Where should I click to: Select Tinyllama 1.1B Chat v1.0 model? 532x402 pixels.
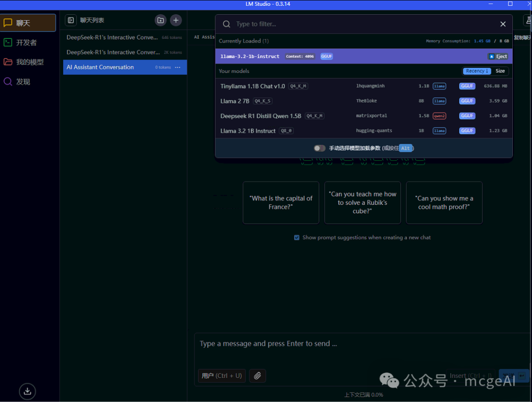(x=364, y=86)
